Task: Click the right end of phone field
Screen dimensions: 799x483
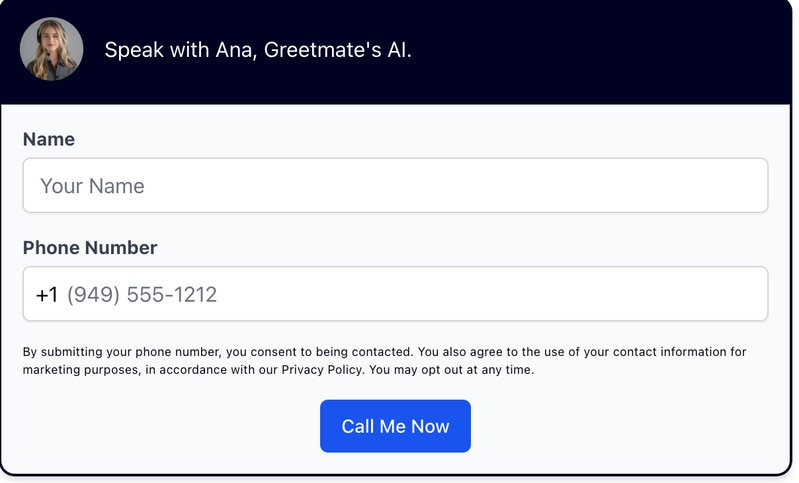Action: pyautogui.click(x=740, y=295)
